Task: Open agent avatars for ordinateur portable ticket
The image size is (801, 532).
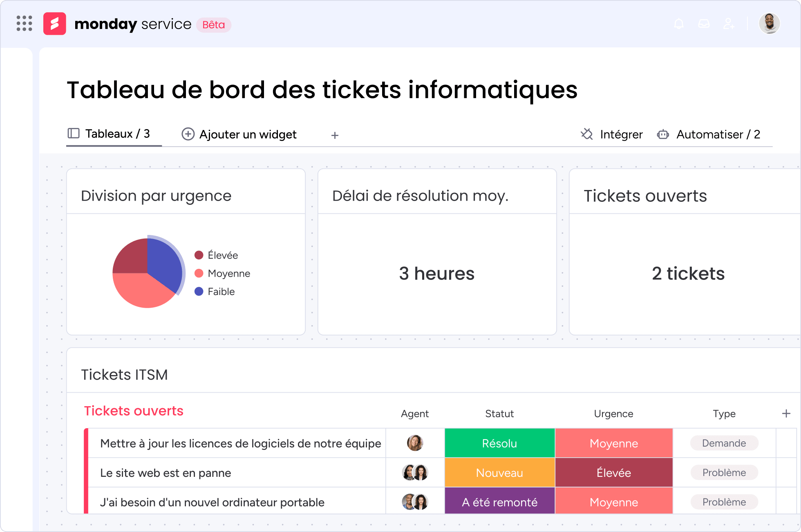Action: [x=415, y=502]
